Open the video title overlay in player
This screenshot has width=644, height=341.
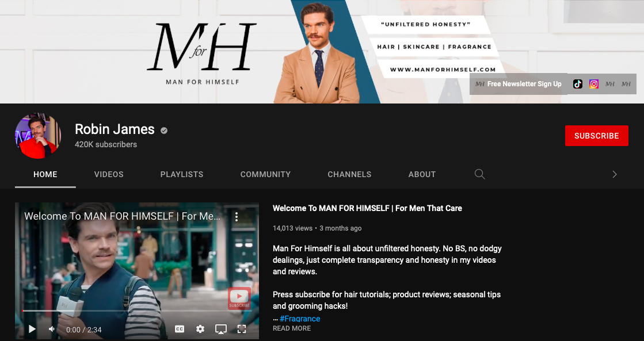122,216
